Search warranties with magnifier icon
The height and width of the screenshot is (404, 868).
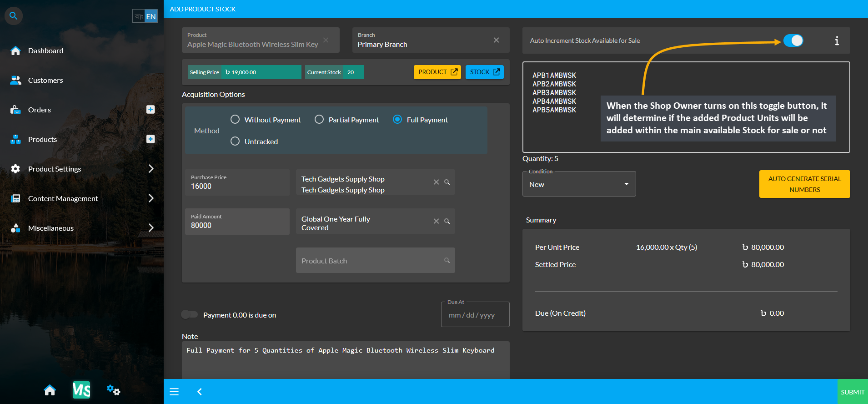pyautogui.click(x=447, y=221)
